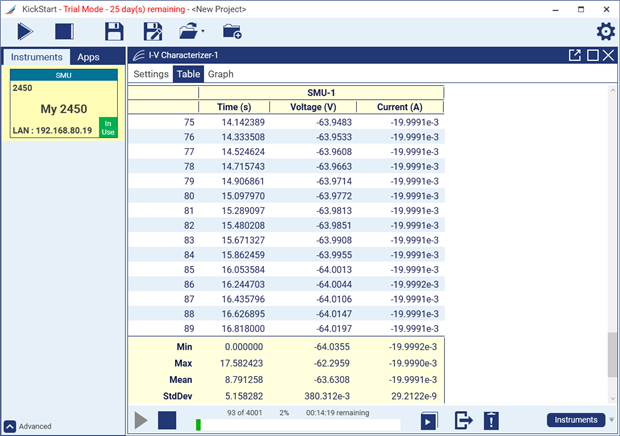Click the Stop button in top toolbar

[64, 31]
